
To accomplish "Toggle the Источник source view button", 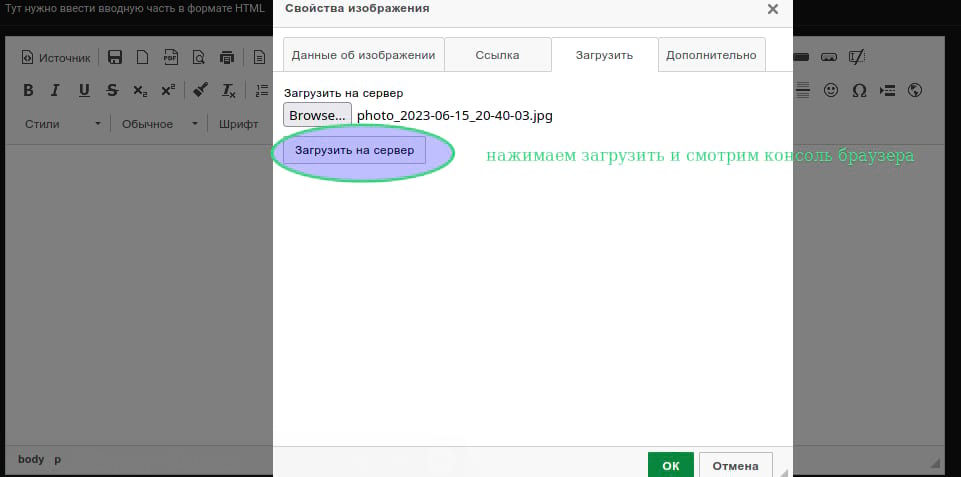I will [x=56, y=58].
